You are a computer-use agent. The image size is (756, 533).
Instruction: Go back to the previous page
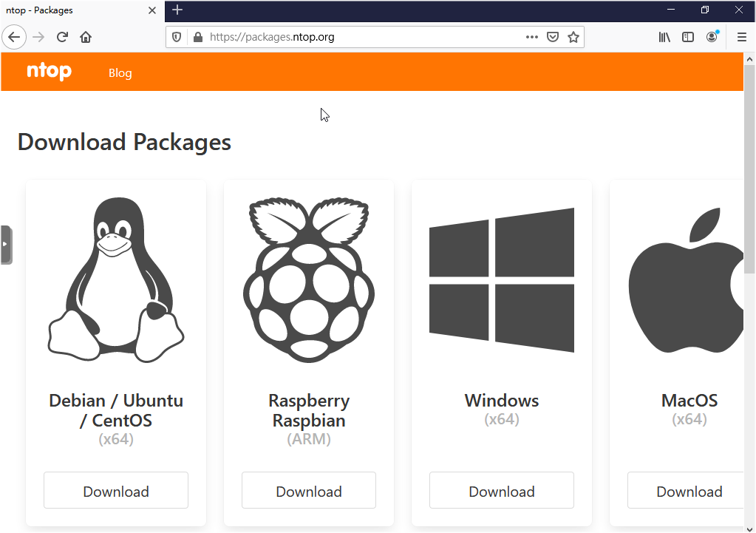(14, 37)
